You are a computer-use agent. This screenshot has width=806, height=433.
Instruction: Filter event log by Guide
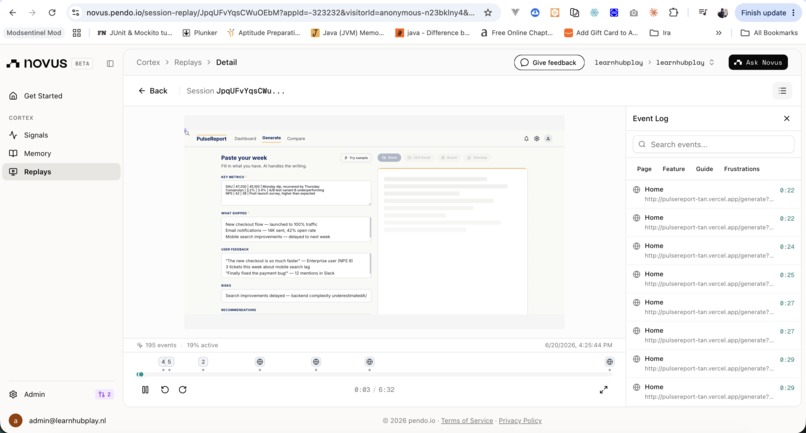[x=704, y=169]
